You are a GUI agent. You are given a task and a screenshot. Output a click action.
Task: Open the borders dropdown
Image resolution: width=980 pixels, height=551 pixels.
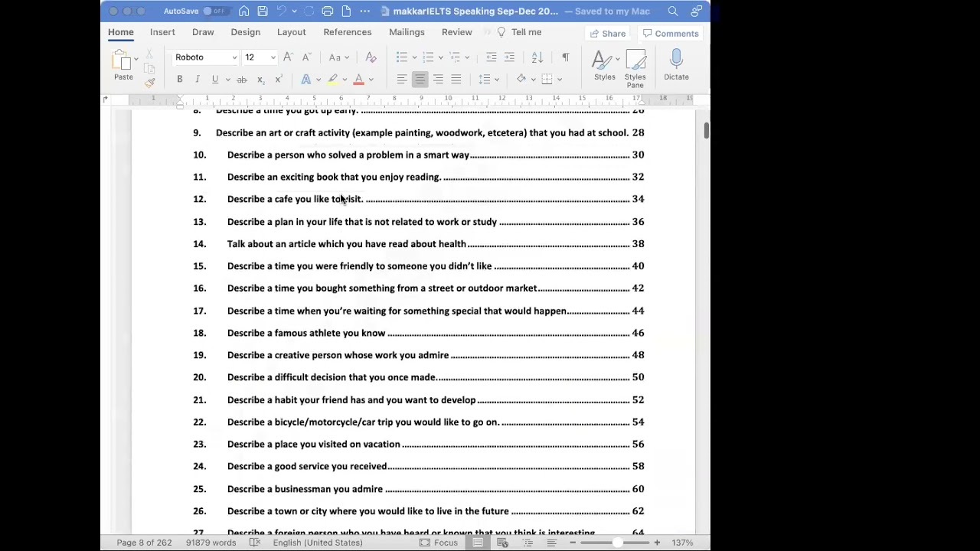click(x=551, y=80)
